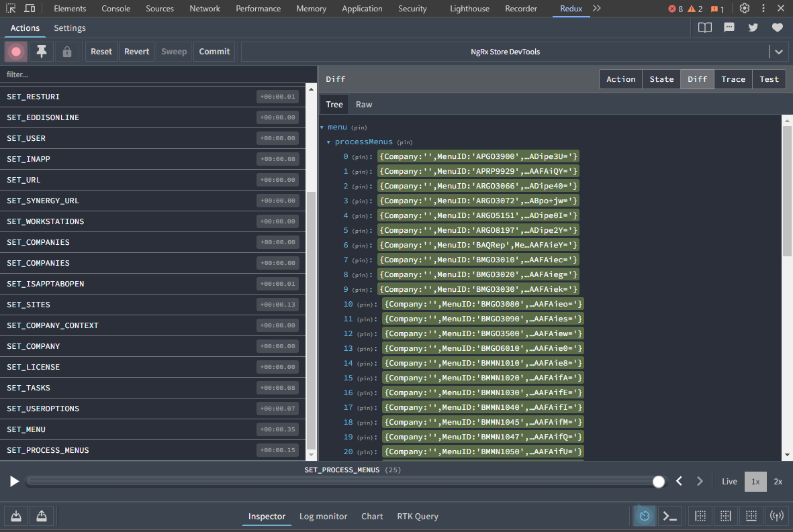Collapse the processMenus tree node
This screenshot has width=793, height=532.
[328, 142]
